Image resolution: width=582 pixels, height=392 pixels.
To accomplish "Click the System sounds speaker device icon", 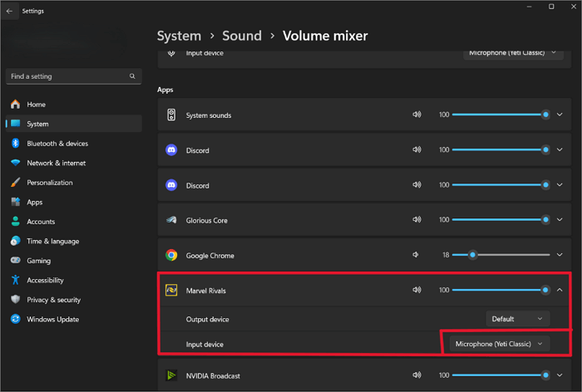I will (171, 115).
